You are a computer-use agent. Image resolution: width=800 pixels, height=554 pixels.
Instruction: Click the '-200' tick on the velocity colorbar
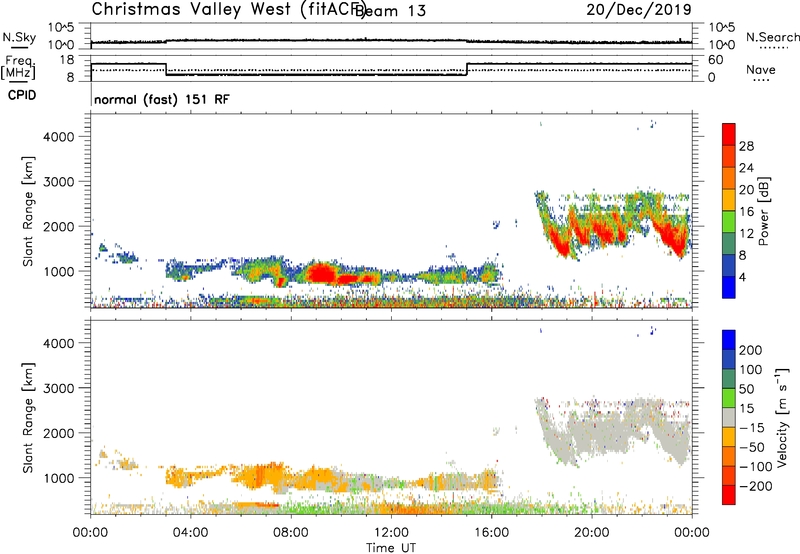pos(755,486)
